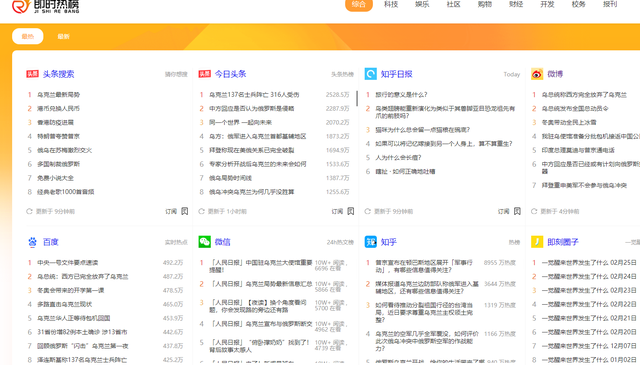640x365 pixels.
Task: Open the 即刻圈子 source icon
Action: (x=537, y=242)
